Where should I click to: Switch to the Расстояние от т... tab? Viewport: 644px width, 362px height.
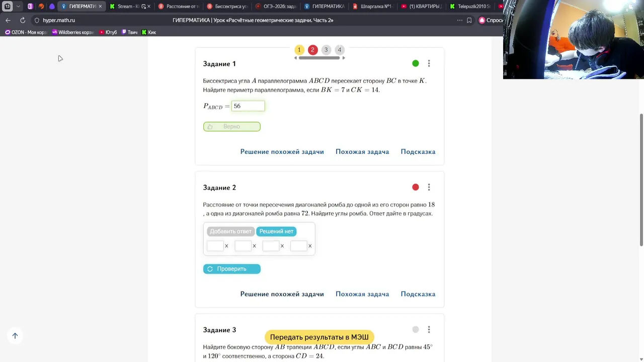click(x=179, y=7)
